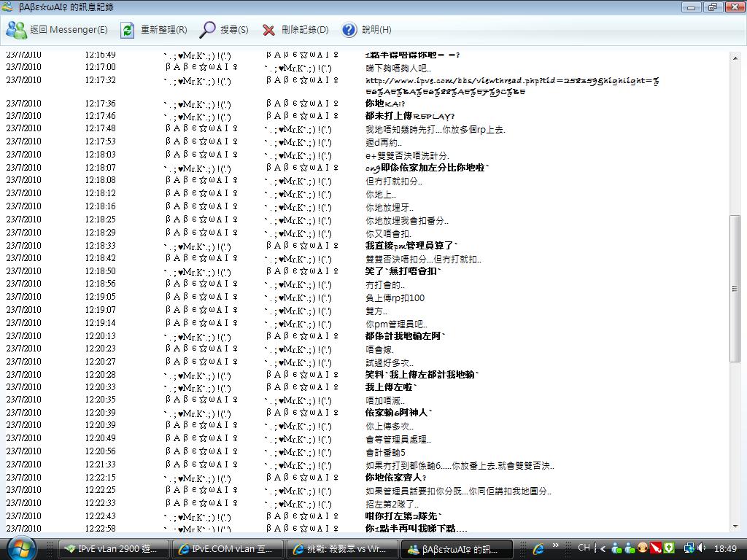Select the message 你地依家齊人?
This screenshot has height=560, width=747.
pyautogui.click(x=396, y=478)
